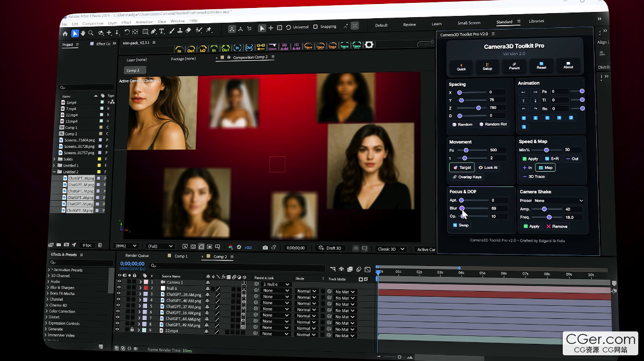Click the Look At button
This screenshot has width=644, height=361.
point(488,168)
